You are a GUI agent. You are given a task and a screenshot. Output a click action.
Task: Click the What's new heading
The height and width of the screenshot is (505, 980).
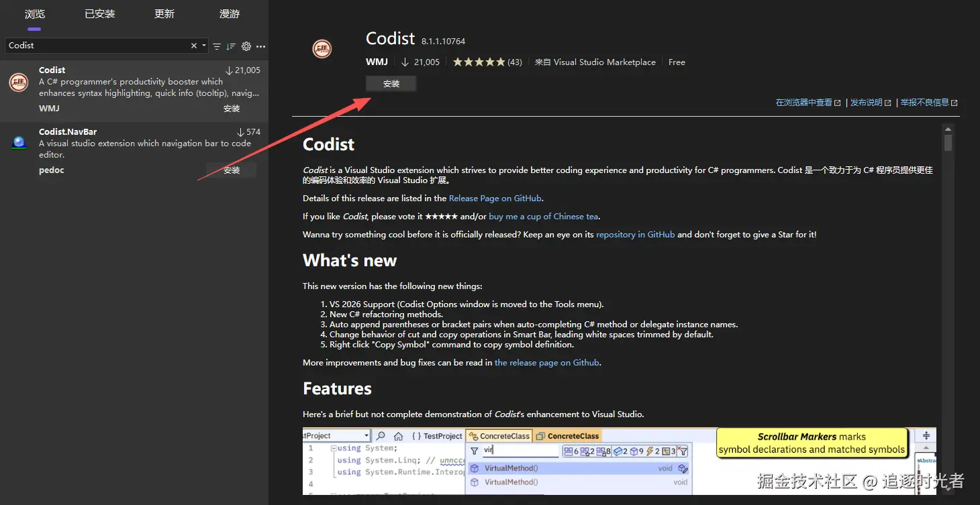pyautogui.click(x=350, y=261)
